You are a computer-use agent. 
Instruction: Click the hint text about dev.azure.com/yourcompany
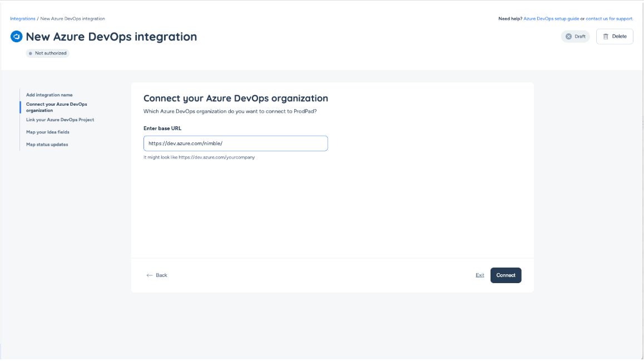pos(199,157)
